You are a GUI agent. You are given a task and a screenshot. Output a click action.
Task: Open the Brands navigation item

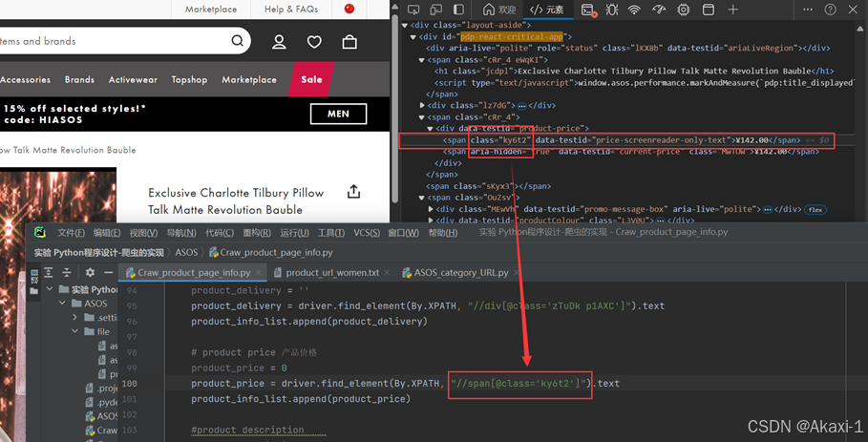click(x=79, y=79)
